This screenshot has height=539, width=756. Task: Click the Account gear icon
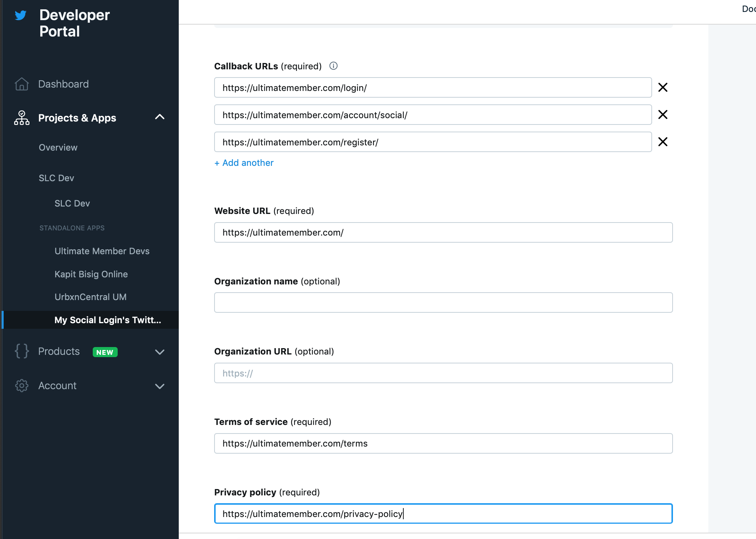pos(22,386)
